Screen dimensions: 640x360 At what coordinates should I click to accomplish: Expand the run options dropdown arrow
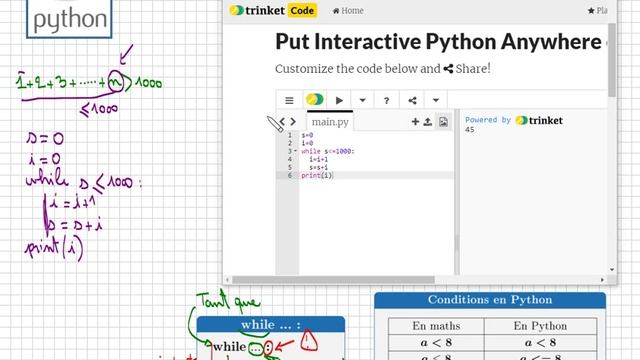coord(362,100)
